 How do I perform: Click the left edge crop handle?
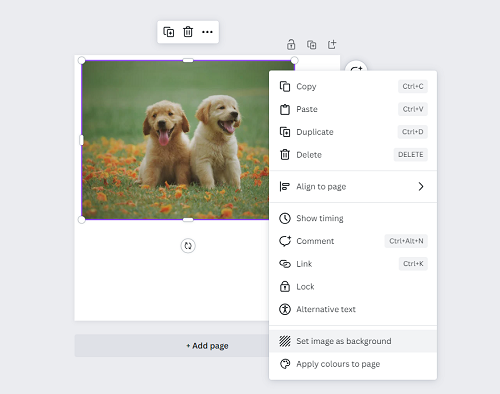click(x=81, y=140)
